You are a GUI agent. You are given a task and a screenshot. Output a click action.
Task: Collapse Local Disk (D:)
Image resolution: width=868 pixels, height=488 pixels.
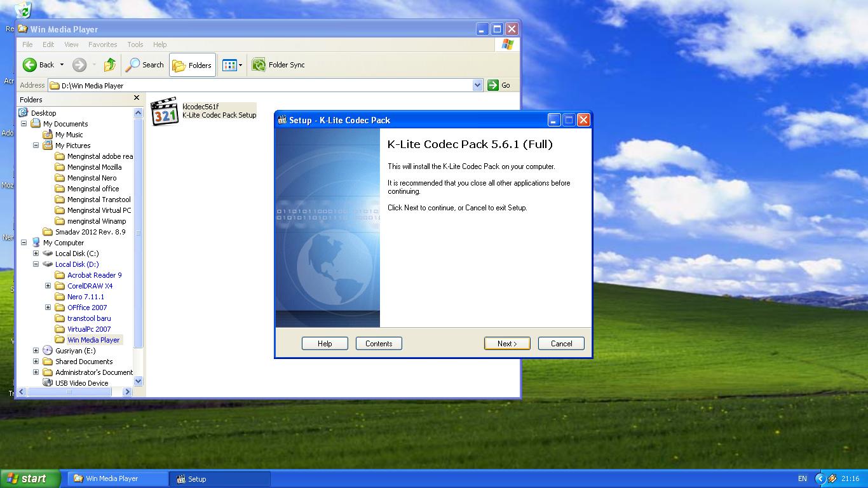(36, 264)
